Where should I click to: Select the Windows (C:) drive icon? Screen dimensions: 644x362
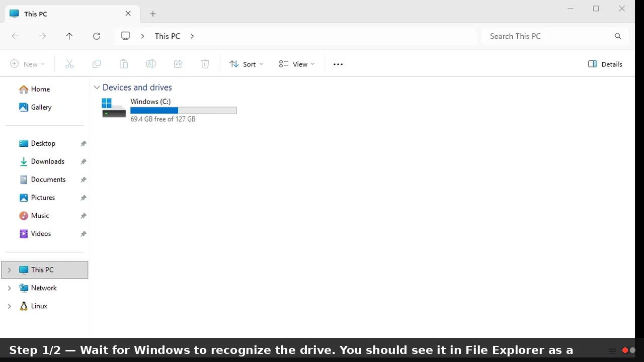click(x=114, y=108)
